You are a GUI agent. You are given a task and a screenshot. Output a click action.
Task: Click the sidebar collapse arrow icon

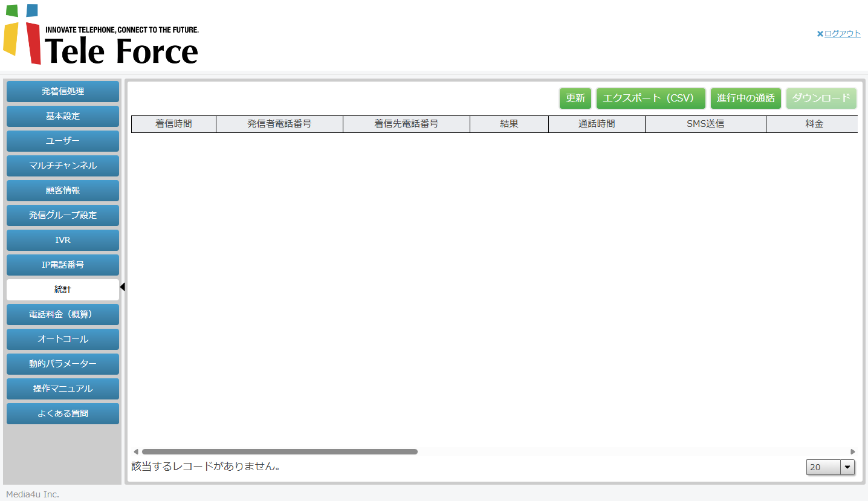pos(122,287)
